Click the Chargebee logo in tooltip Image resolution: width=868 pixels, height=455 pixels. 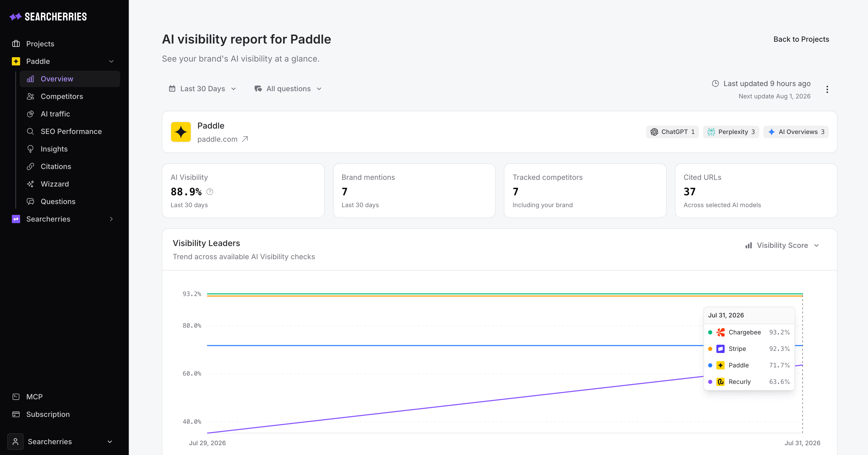pos(720,332)
